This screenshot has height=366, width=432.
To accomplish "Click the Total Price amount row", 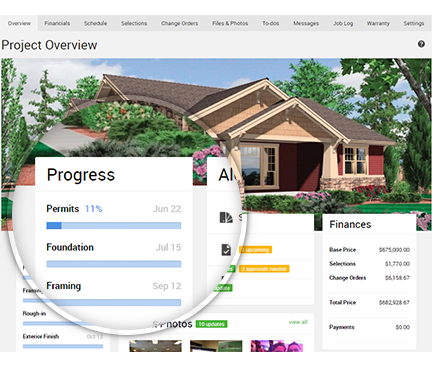I will tap(369, 302).
